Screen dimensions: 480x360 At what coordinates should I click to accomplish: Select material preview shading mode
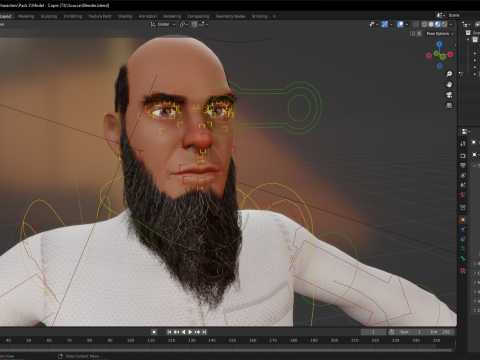438,24
